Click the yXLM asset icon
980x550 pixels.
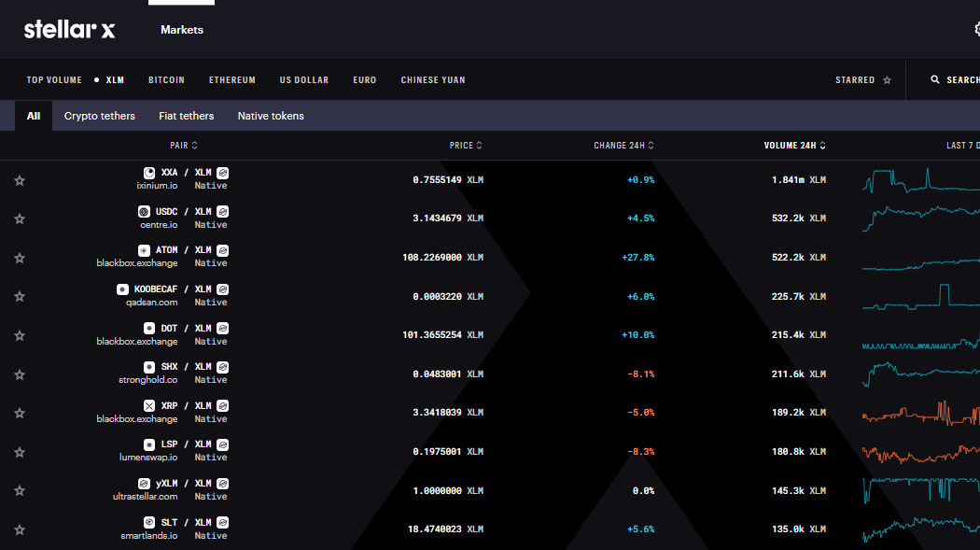coord(143,483)
